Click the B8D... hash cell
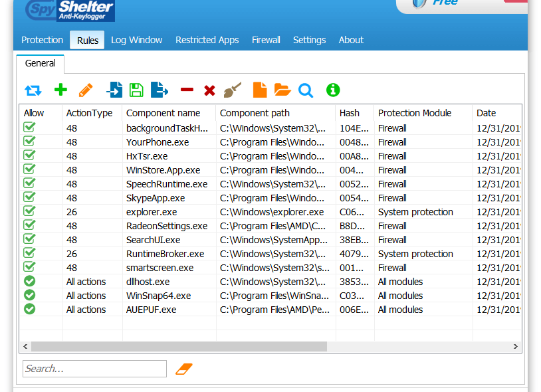 [352, 226]
